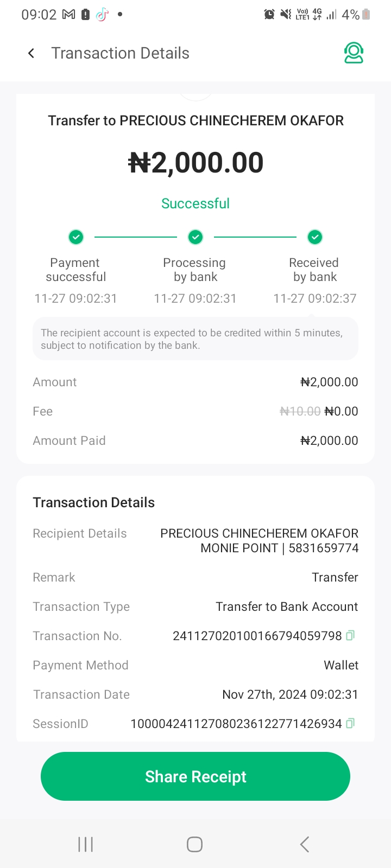Open Android recent apps button

coord(86,844)
